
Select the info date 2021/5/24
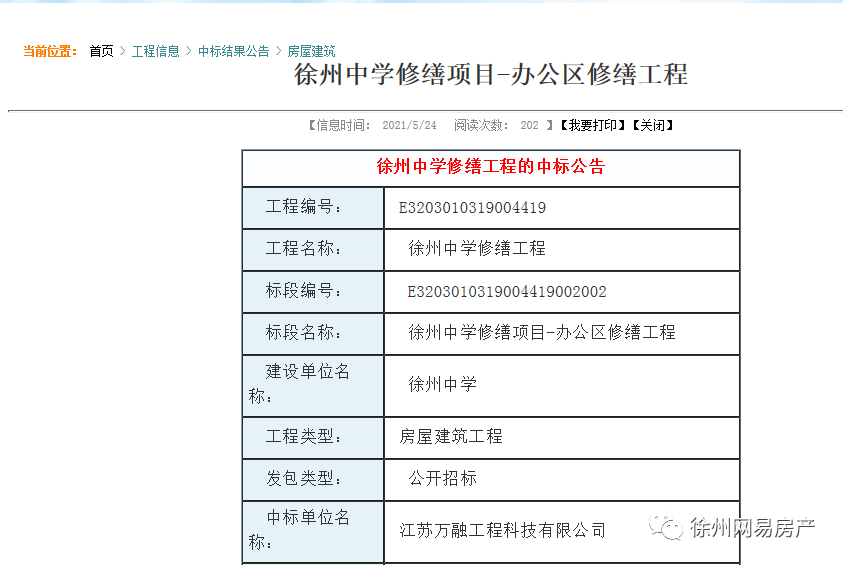click(409, 125)
